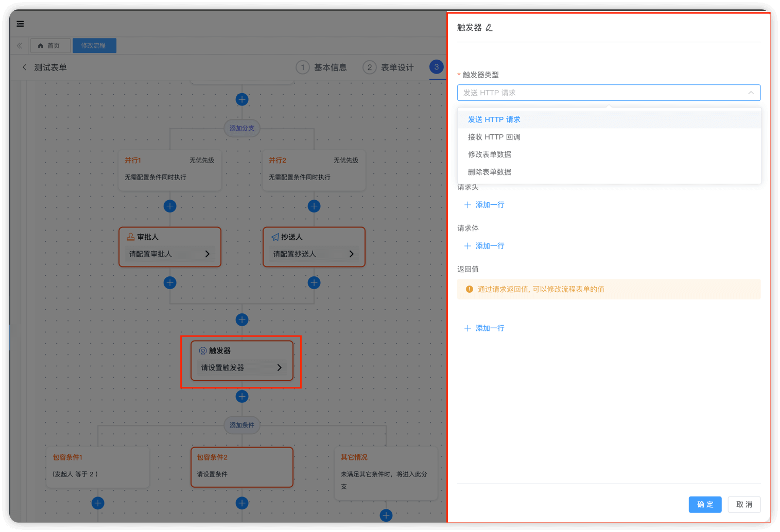Open the 首页 tab
Screen dimensions: 780x532
coord(50,46)
